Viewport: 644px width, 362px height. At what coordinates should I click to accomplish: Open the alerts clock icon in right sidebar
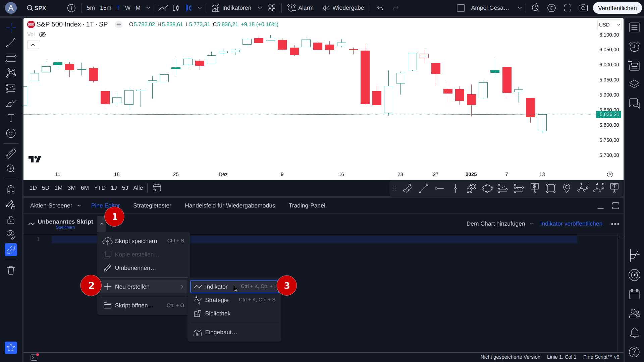(x=634, y=47)
